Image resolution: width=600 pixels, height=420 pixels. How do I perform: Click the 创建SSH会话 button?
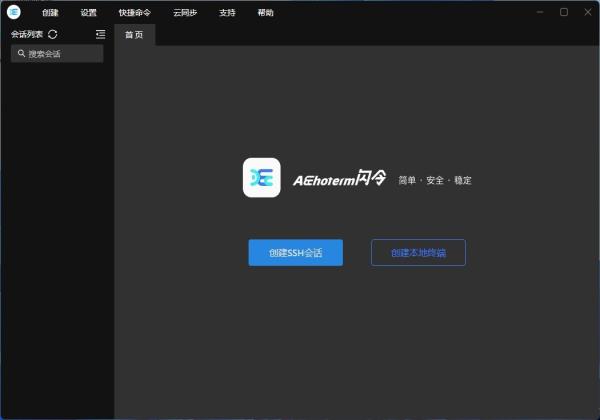(295, 252)
